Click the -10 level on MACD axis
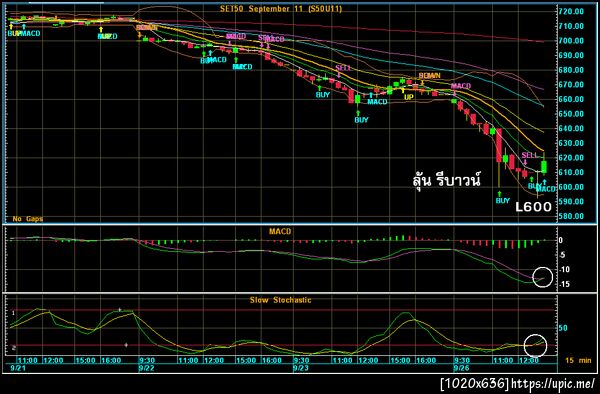The image size is (600, 394). 564,269
